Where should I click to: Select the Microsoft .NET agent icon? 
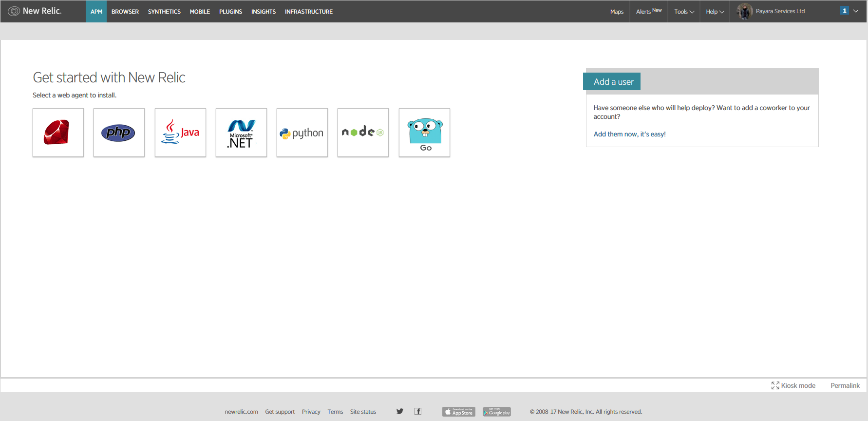[x=241, y=133]
